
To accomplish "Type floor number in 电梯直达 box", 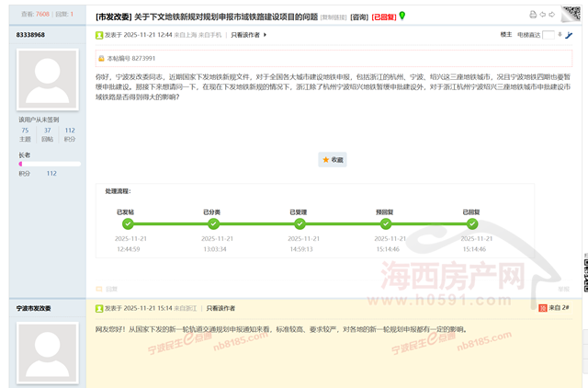I will (549, 35).
